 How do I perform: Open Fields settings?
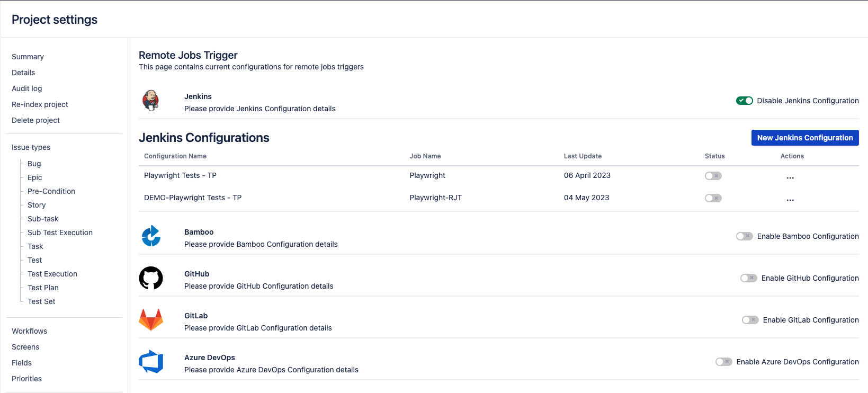[x=22, y=363]
